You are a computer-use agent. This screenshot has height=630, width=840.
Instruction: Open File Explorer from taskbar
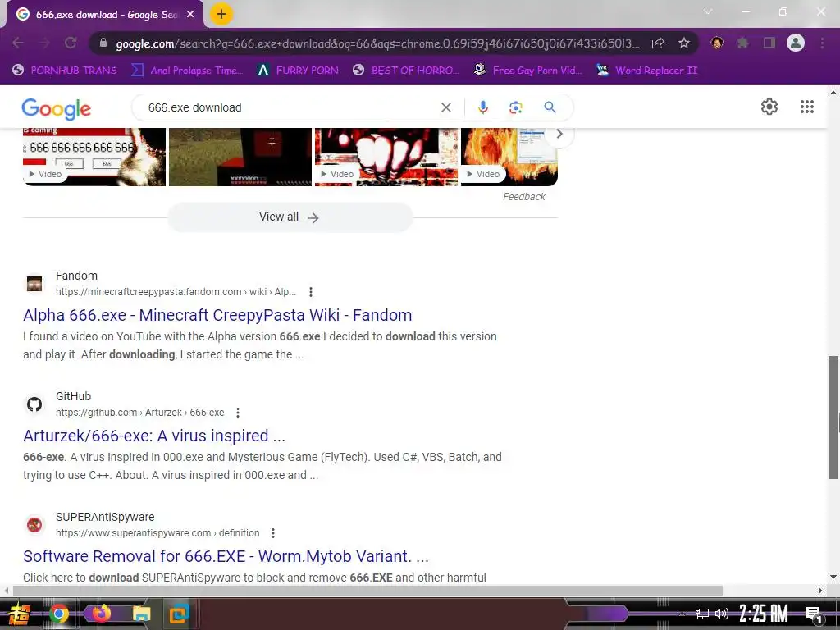pyautogui.click(x=141, y=614)
